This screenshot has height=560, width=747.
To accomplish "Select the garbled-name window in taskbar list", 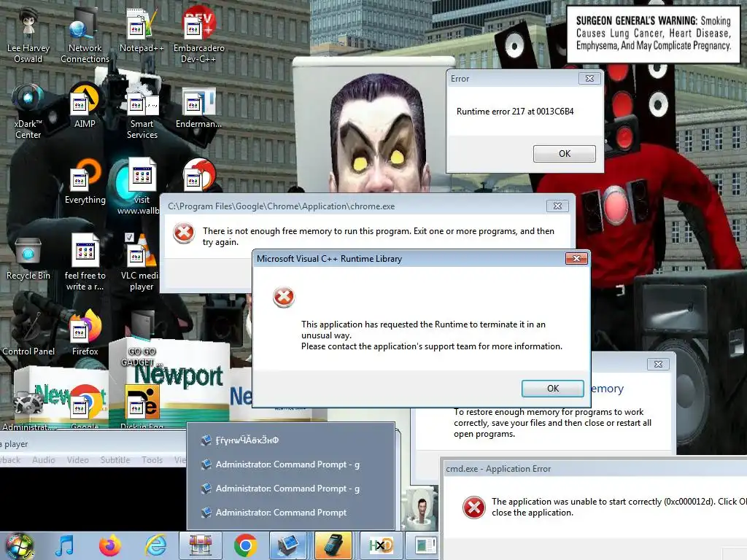I will [290, 440].
